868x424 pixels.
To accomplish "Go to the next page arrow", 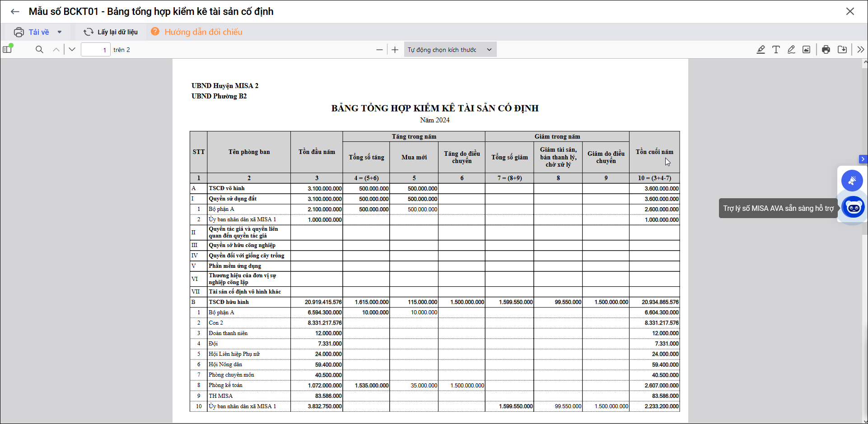I will point(72,50).
